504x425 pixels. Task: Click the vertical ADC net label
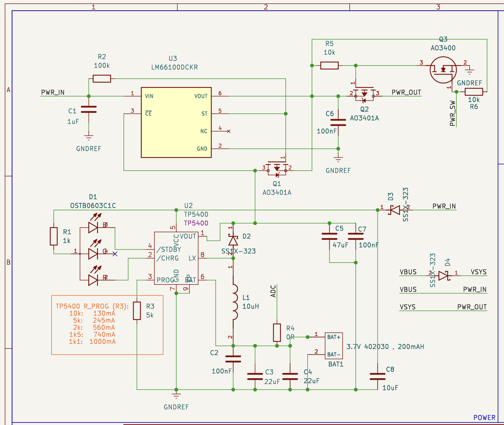273,291
